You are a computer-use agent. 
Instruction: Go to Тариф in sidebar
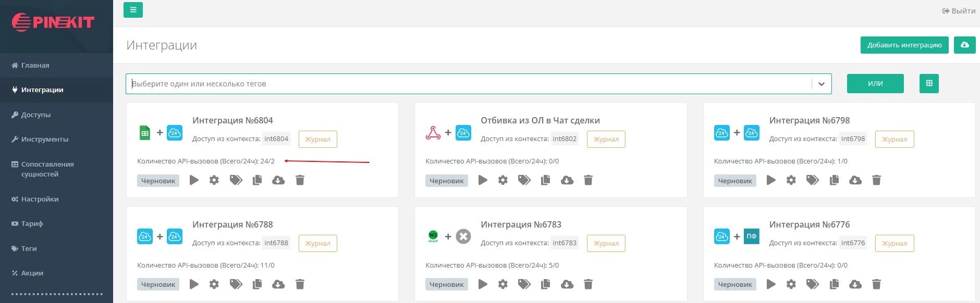[x=32, y=223]
